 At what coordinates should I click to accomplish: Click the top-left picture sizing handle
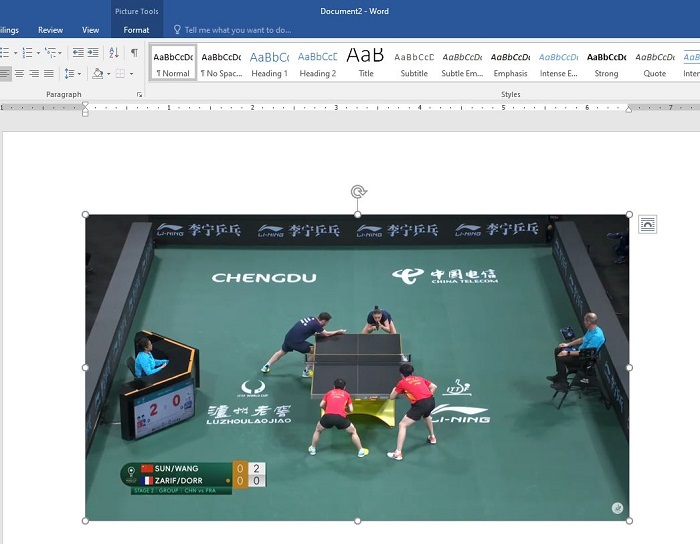pyautogui.click(x=85, y=215)
